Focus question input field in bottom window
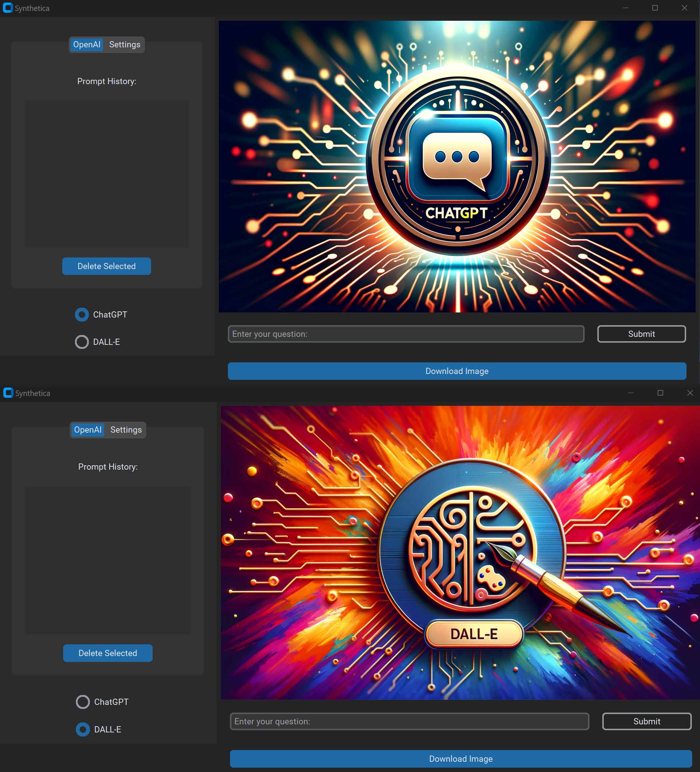This screenshot has height=772, width=700. click(x=410, y=721)
